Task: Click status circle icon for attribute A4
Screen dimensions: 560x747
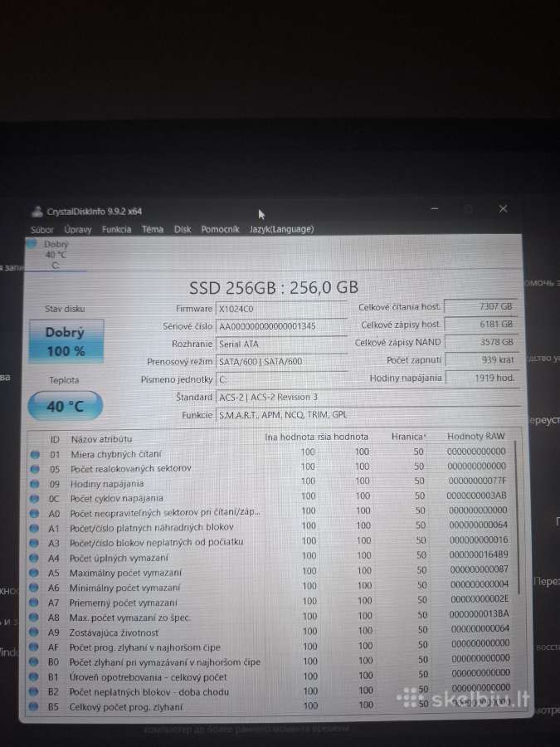Action: click(x=34, y=558)
